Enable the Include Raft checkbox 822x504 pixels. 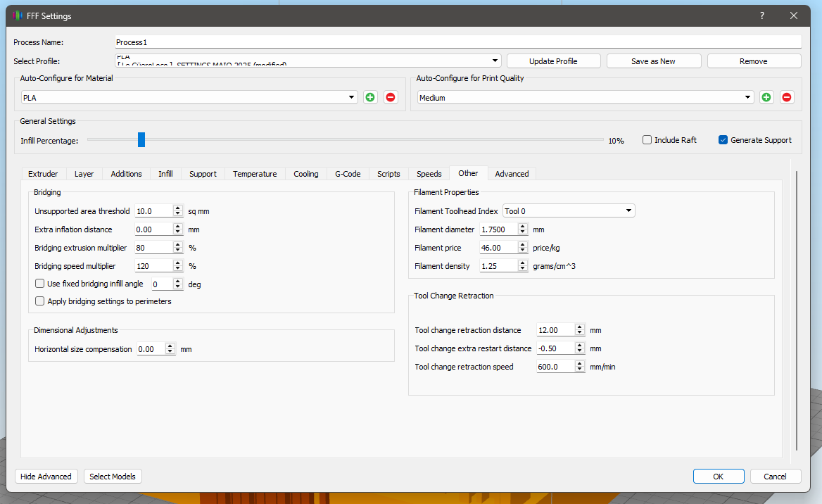coord(647,140)
